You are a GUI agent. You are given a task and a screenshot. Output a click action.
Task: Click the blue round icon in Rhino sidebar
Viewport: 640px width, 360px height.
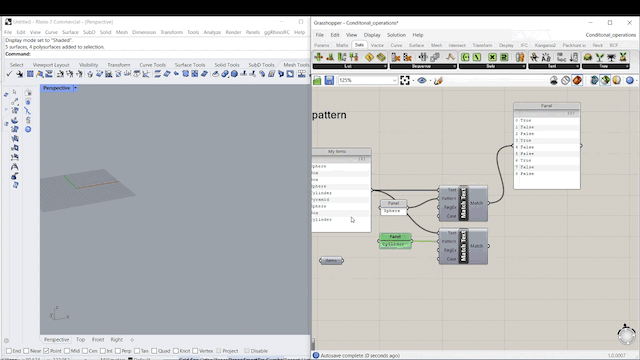pyautogui.click(x=28, y=129)
